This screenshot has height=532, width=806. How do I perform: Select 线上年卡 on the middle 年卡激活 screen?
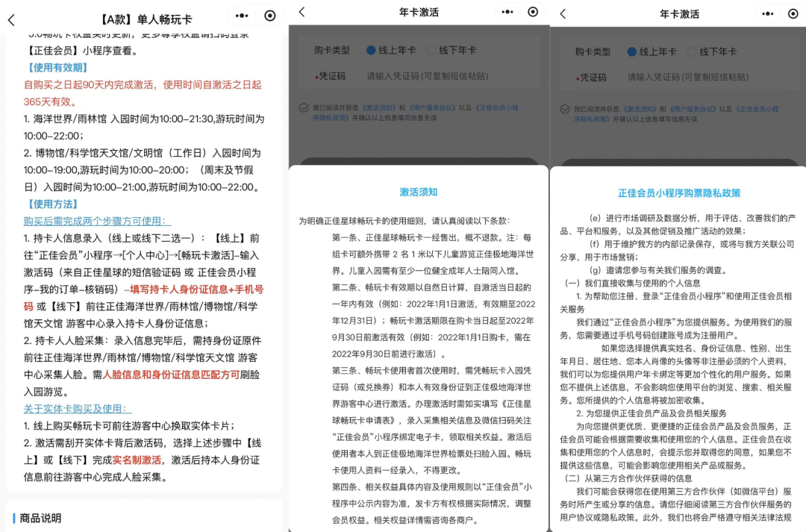tap(390, 51)
